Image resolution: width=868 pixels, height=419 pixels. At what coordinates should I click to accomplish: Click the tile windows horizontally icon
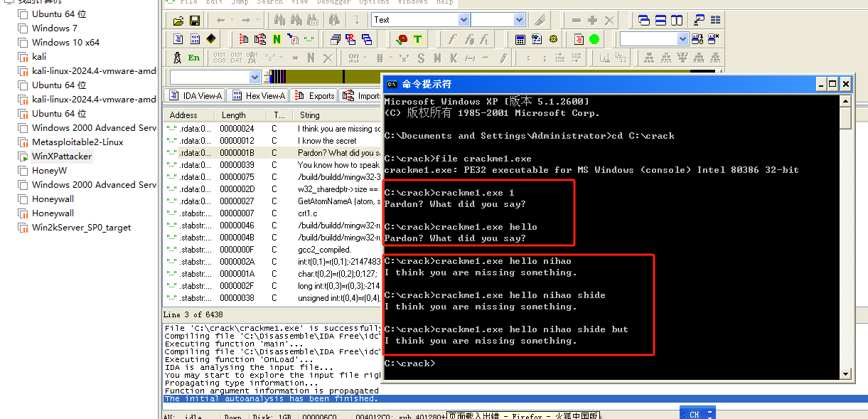click(660, 20)
